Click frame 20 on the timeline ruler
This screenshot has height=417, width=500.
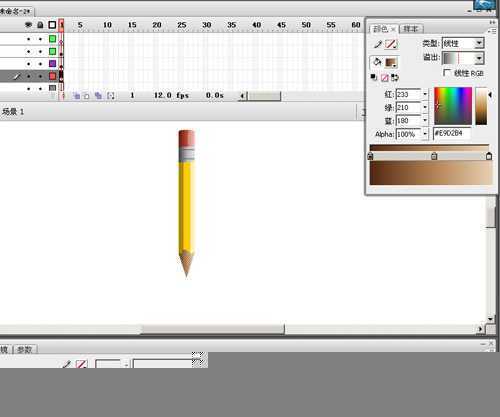tap(157, 25)
